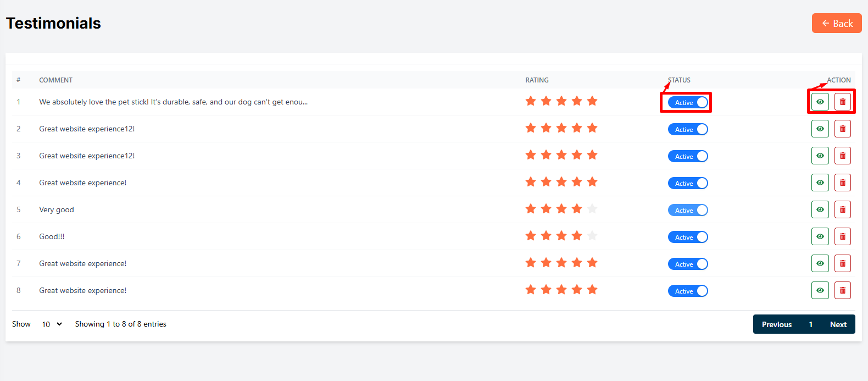The width and height of the screenshot is (868, 381).
Task: Click trash icon in row 4
Action: pyautogui.click(x=842, y=183)
